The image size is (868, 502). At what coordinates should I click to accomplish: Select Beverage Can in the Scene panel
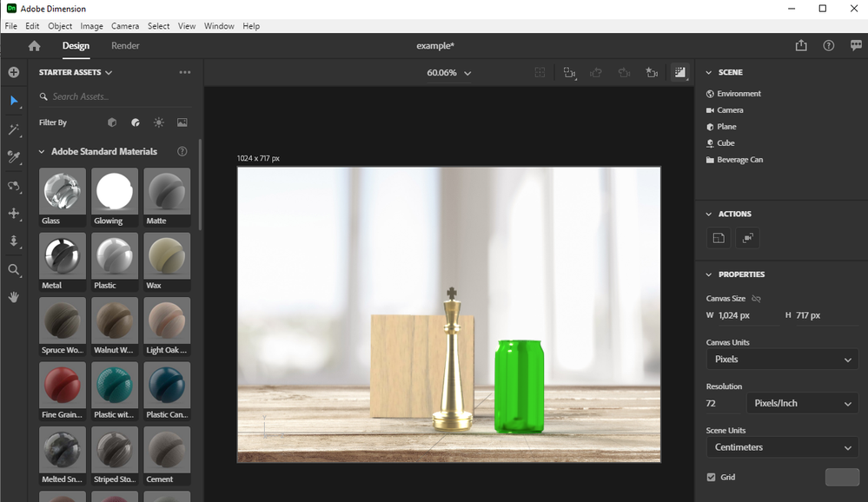(739, 160)
